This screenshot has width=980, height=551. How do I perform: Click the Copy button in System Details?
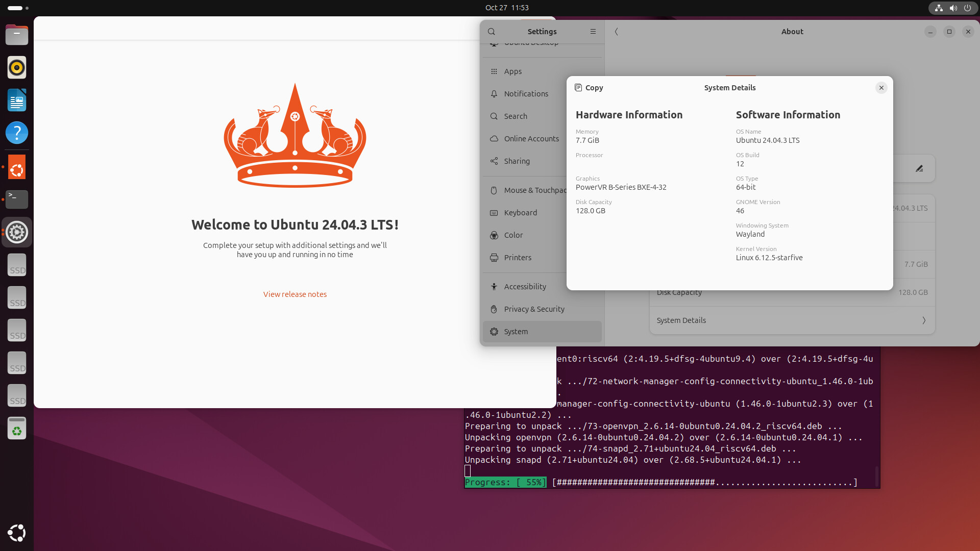589,88
